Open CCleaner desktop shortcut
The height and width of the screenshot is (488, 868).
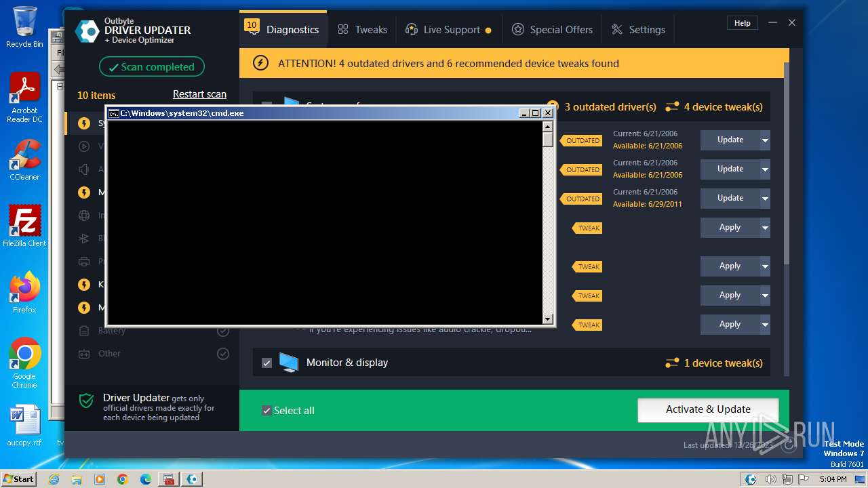coord(24,160)
